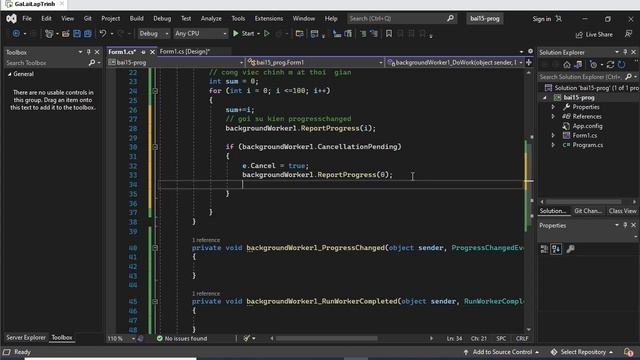Click the Open File folder icon
Screen dimensions: 640x360
click(x=65, y=33)
